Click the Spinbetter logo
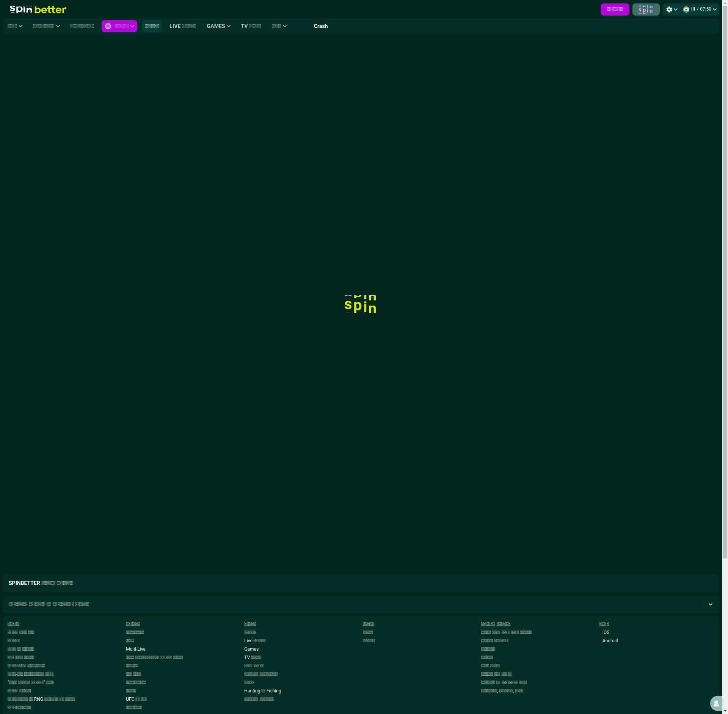This screenshot has width=728, height=714. [x=38, y=9]
